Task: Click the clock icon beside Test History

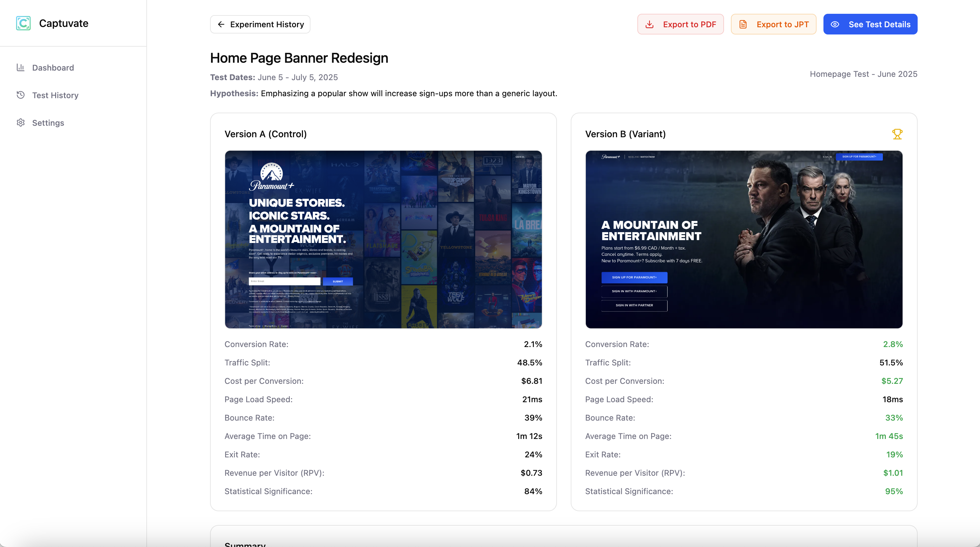Action: [x=21, y=95]
